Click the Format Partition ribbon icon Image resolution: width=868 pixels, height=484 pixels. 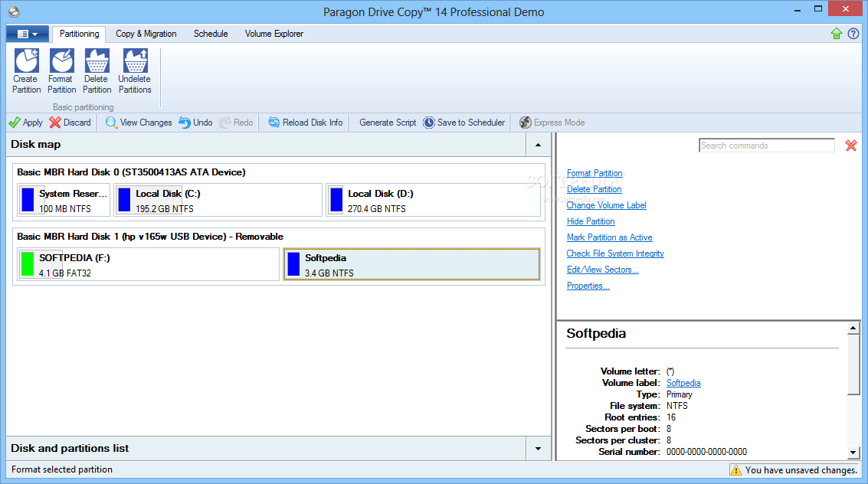(x=61, y=71)
